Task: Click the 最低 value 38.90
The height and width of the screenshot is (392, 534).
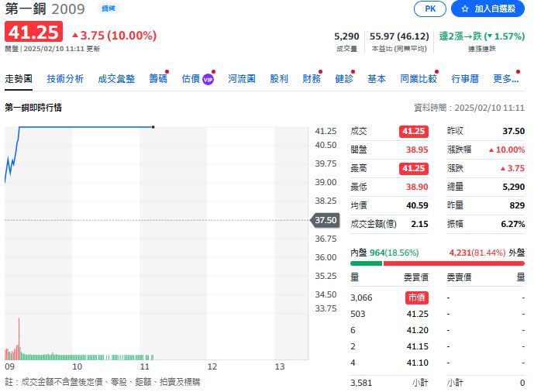Action: click(417, 187)
